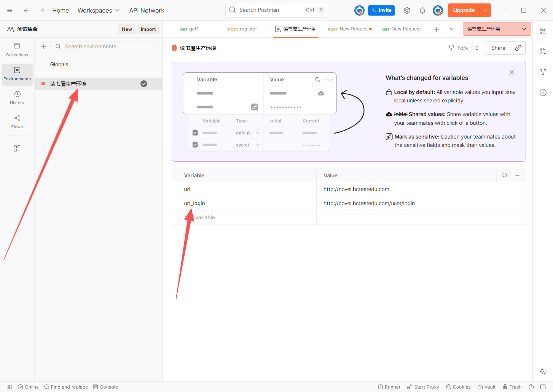Open API Network
The image size is (553, 392).
(x=147, y=10)
